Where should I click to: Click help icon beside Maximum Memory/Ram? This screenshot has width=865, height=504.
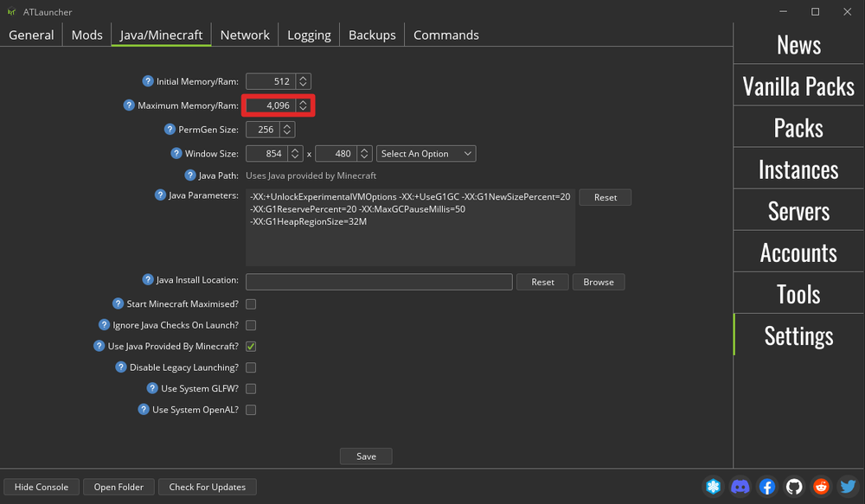130,105
